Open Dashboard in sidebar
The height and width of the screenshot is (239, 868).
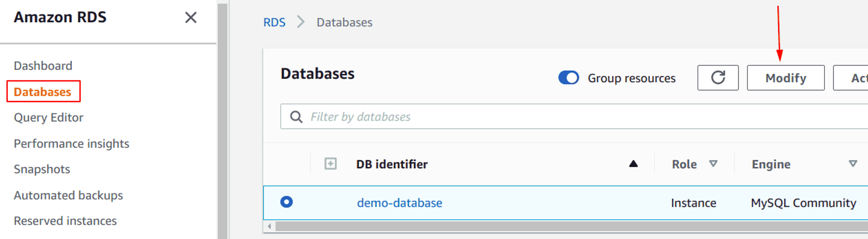point(43,66)
